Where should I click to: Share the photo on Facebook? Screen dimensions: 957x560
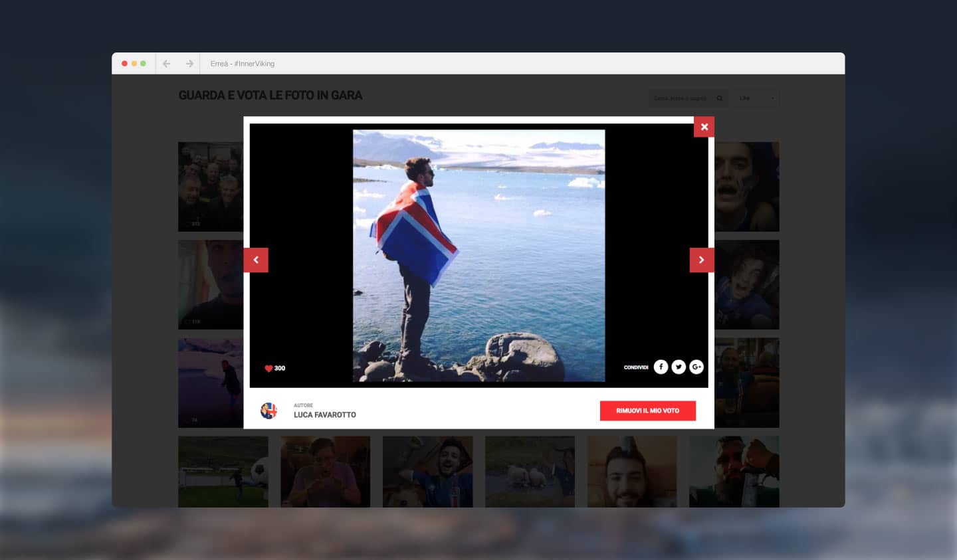coord(661,367)
